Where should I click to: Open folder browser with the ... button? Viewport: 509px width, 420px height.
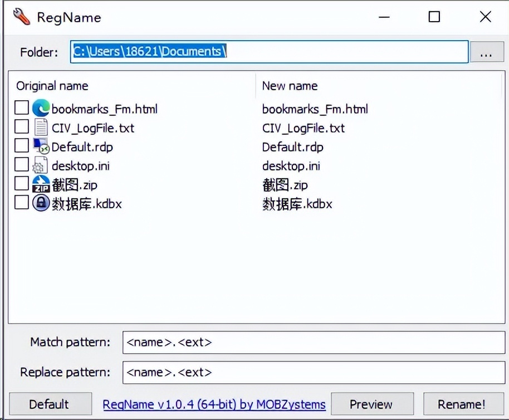(487, 52)
